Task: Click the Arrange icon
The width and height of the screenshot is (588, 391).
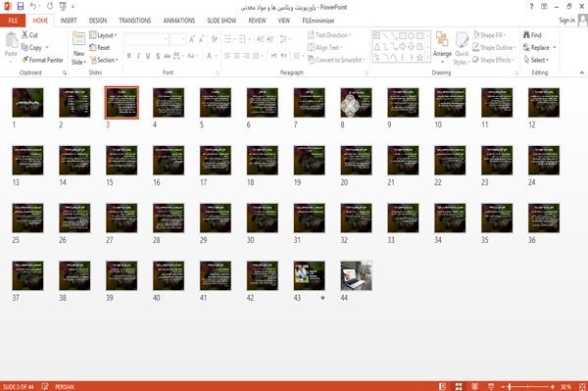Action: 442,40
